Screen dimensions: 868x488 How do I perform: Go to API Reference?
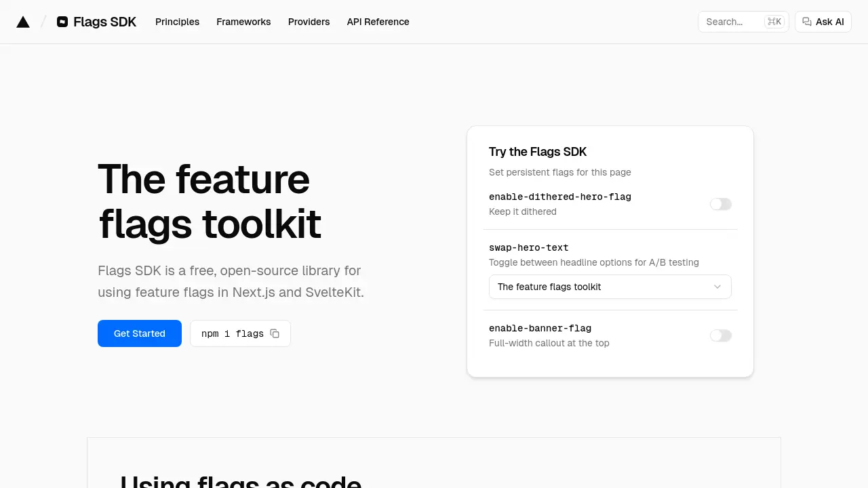[378, 22]
